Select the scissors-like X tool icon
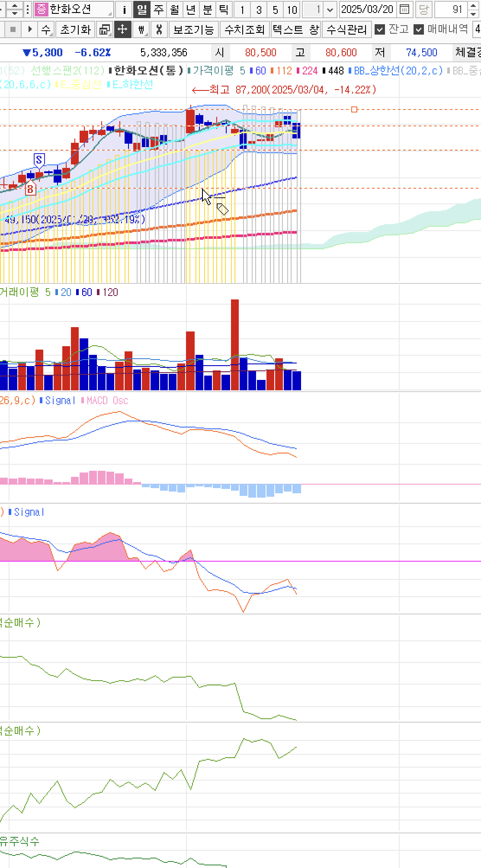Screen dimensions: 481x868 (159, 29)
